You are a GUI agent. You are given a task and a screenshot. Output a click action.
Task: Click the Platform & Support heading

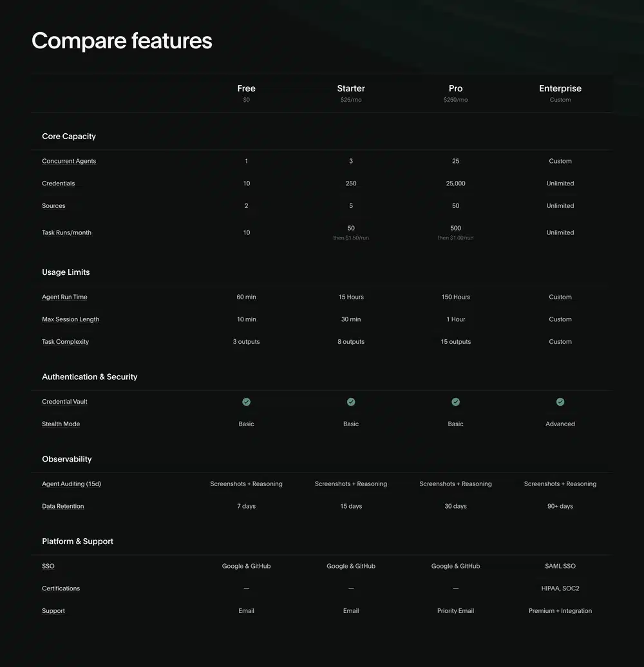tap(77, 541)
